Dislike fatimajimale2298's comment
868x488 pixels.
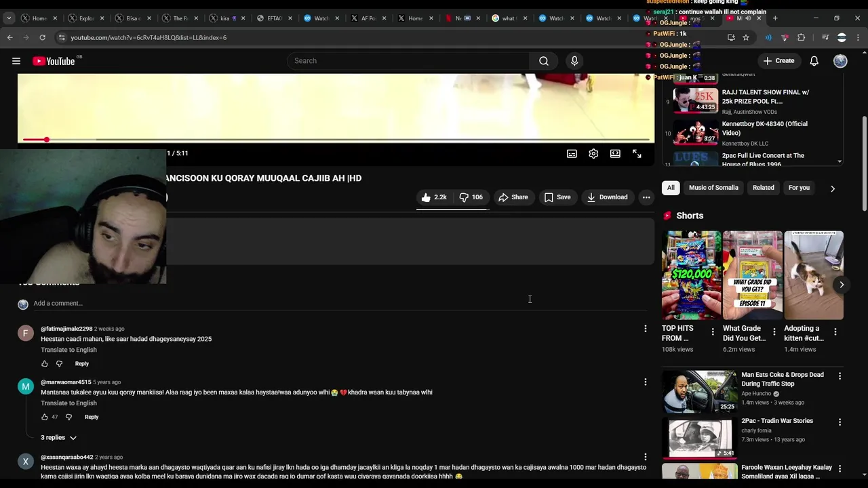pos(59,364)
